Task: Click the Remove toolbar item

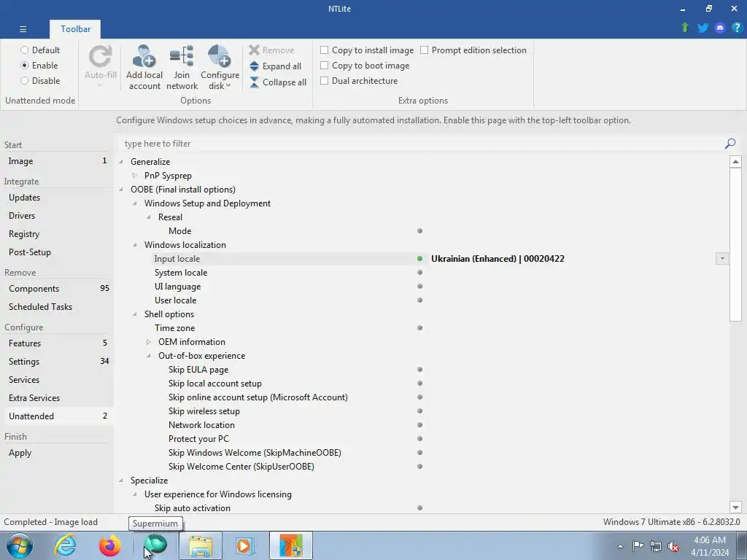Action: [x=271, y=50]
